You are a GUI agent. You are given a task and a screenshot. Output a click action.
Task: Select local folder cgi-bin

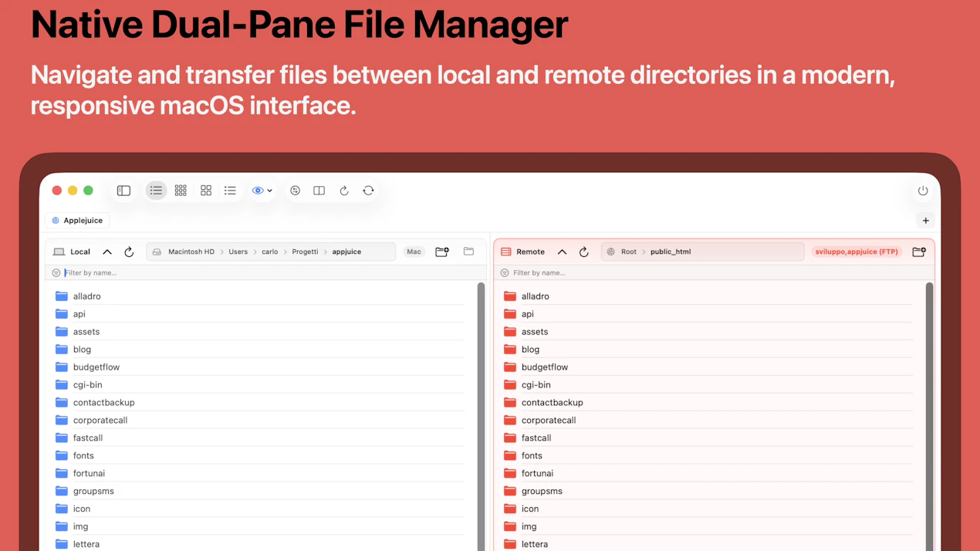coord(260,385)
